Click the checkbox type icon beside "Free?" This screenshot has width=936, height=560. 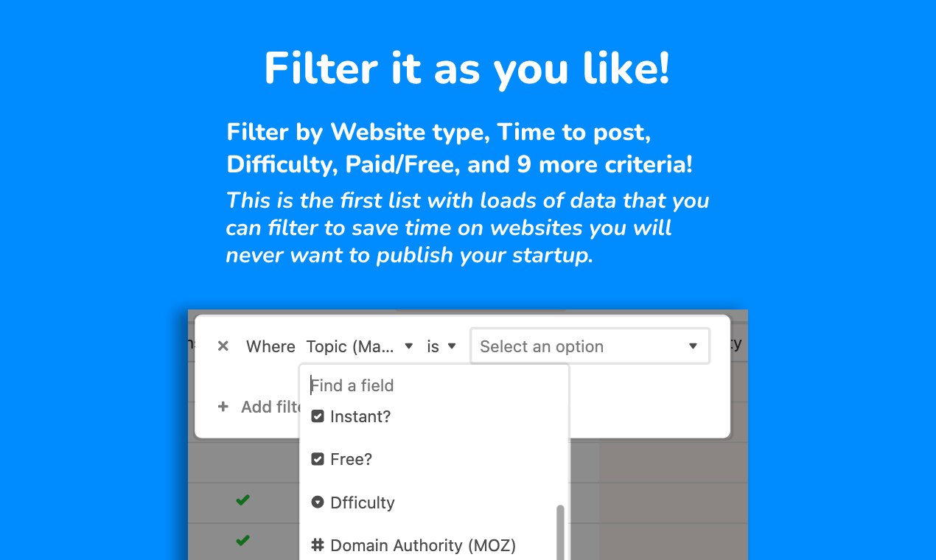[318, 458]
